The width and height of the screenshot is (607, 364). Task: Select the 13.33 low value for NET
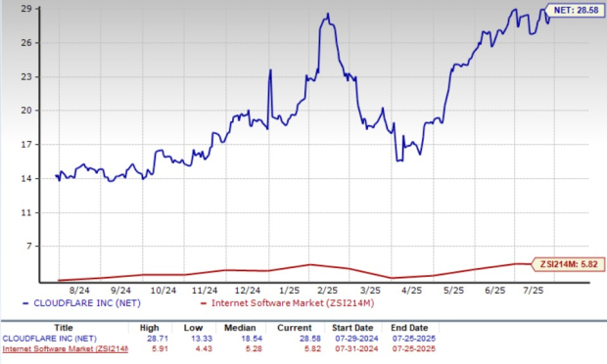click(x=202, y=339)
